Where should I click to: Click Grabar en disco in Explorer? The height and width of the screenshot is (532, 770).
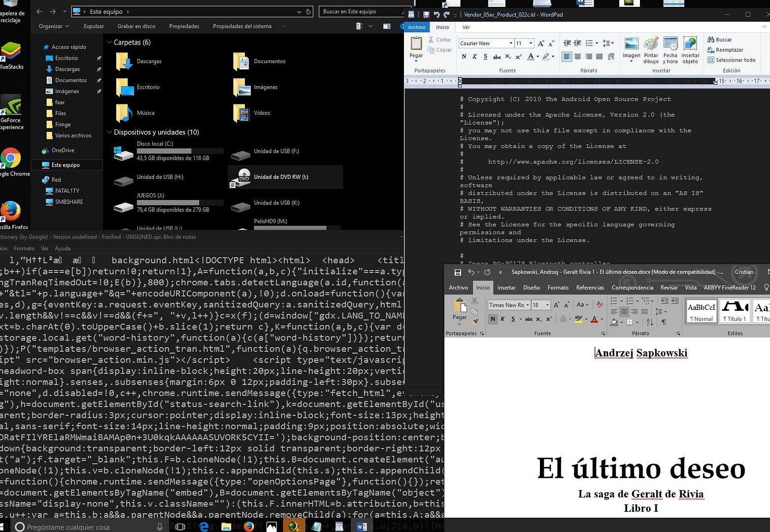click(x=136, y=26)
